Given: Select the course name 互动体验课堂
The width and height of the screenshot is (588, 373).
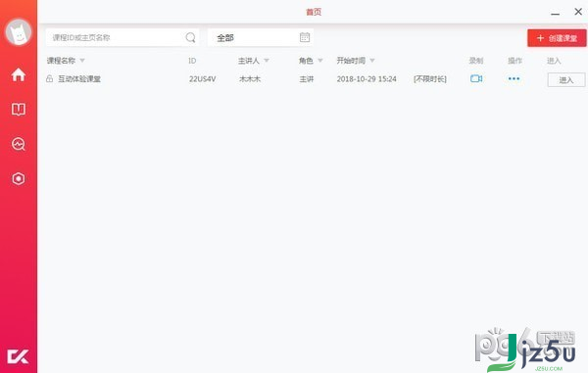Looking at the screenshot, I should (x=79, y=79).
